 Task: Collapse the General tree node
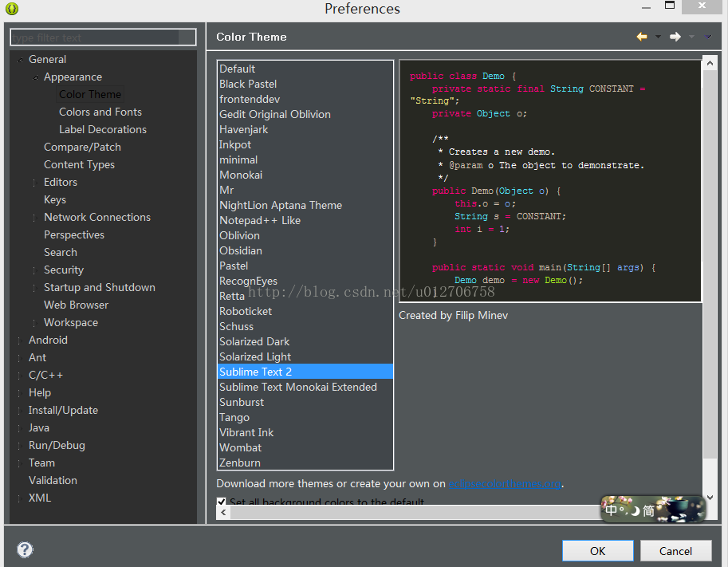point(21,60)
